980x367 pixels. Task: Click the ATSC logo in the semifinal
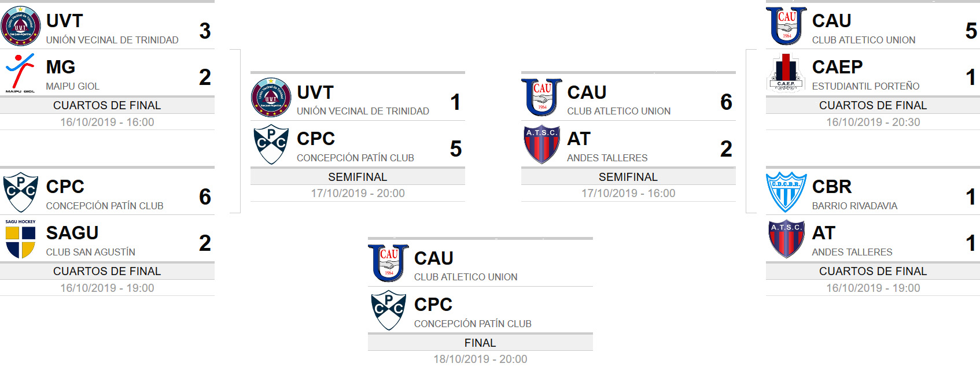pyautogui.click(x=542, y=144)
